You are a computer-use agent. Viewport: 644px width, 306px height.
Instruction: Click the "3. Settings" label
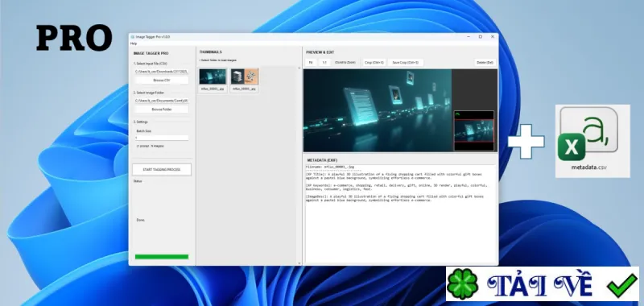point(140,122)
